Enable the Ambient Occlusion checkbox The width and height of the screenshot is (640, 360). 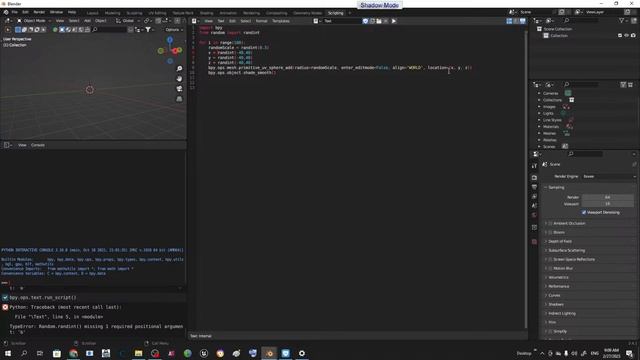pyautogui.click(x=550, y=223)
